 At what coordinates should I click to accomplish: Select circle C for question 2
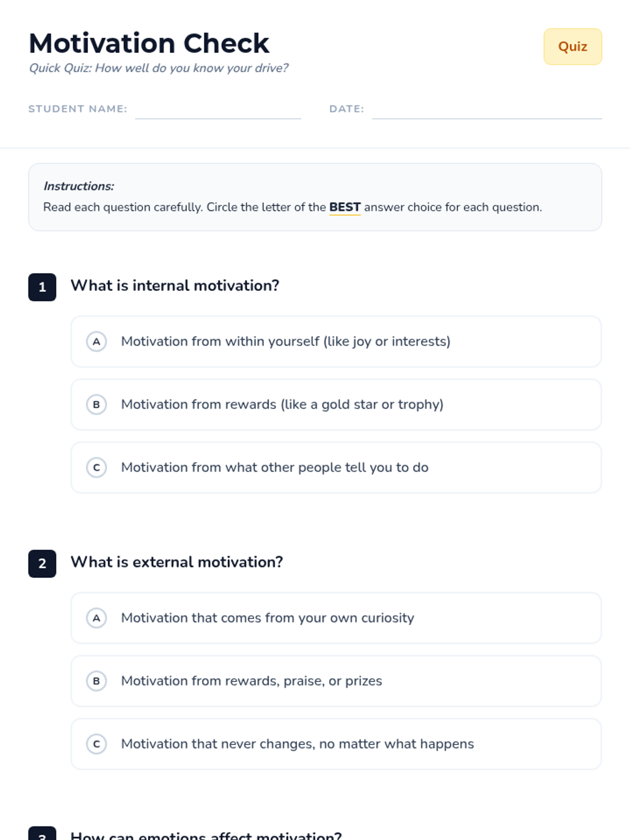point(97,744)
